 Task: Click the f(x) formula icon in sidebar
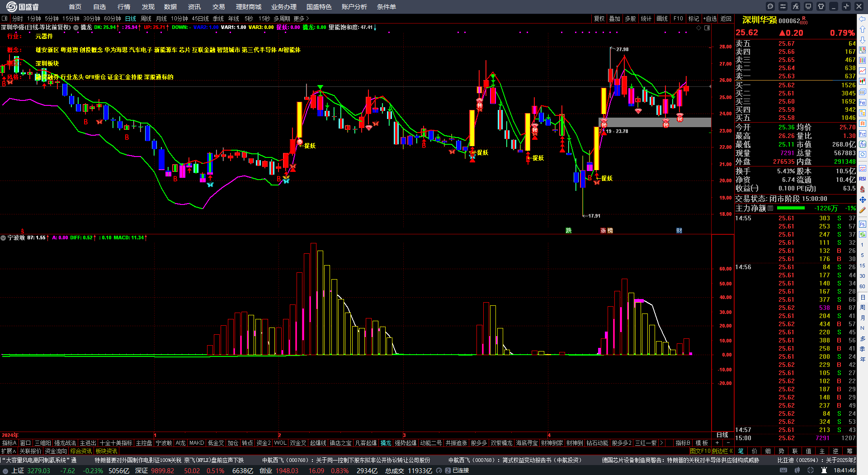click(x=863, y=144)
